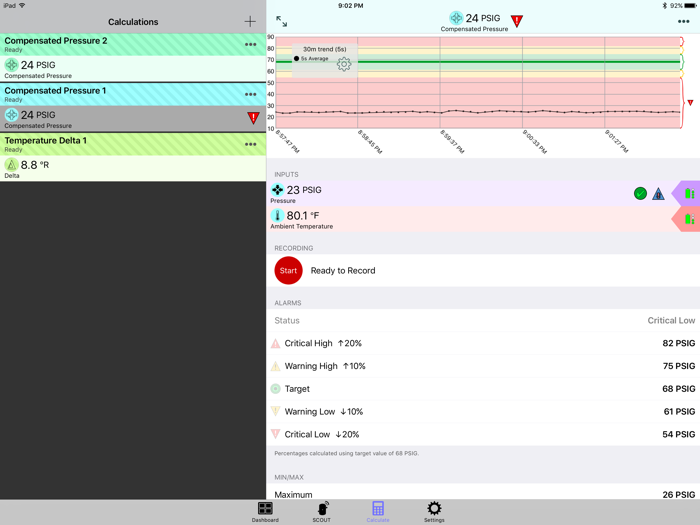Click the red alarm triangle in header
The height and width of the screenshot is (525, 700).
[x=517, y=21]
